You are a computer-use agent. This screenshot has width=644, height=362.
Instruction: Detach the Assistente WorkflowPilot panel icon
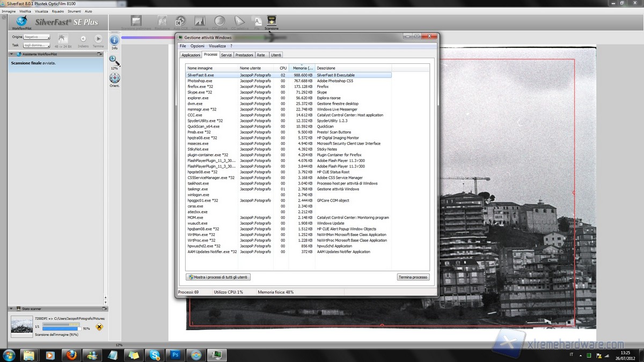[99, 54]
